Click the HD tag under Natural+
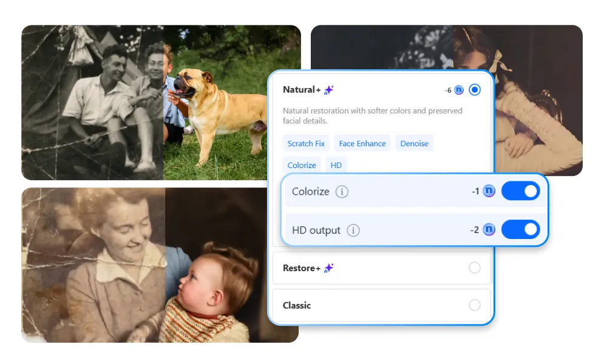This screenshot has height=364, width=607. click(336, 165)
